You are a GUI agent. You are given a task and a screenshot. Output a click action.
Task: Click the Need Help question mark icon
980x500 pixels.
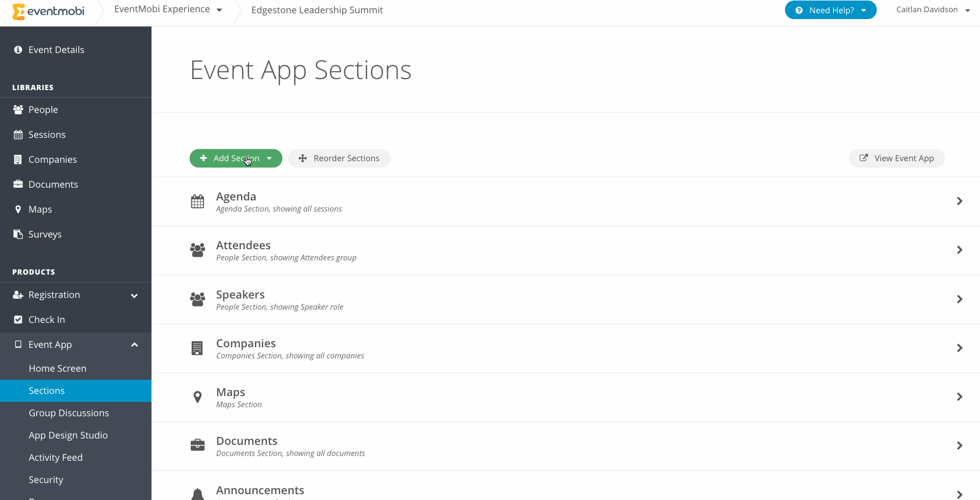pyautogui.click(x=799, y=10)
